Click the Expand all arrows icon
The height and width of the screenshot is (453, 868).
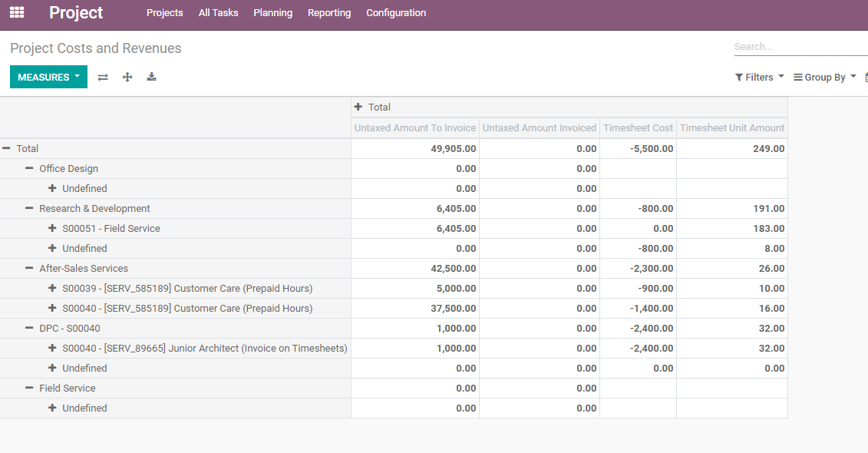tap(127, 77)
